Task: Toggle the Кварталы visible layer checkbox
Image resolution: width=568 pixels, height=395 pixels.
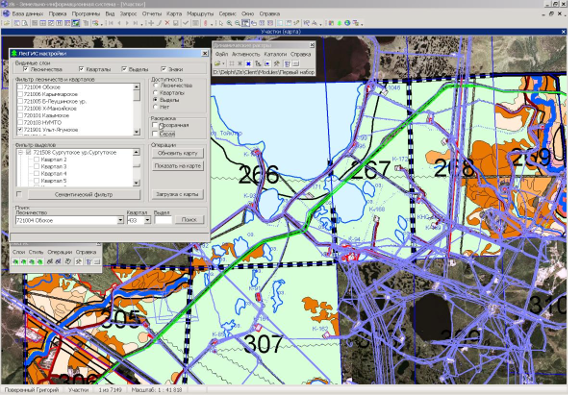Action: pos(82,69)
